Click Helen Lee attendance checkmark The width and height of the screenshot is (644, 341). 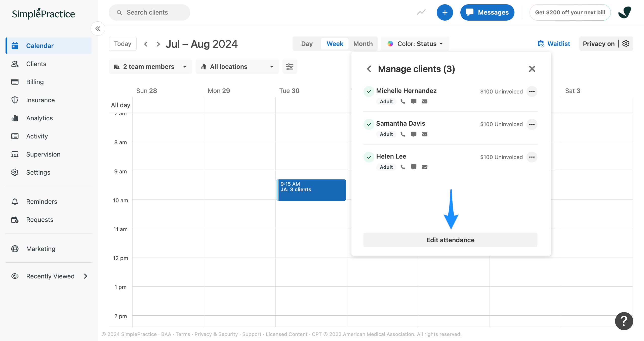(x=369, y=157)
